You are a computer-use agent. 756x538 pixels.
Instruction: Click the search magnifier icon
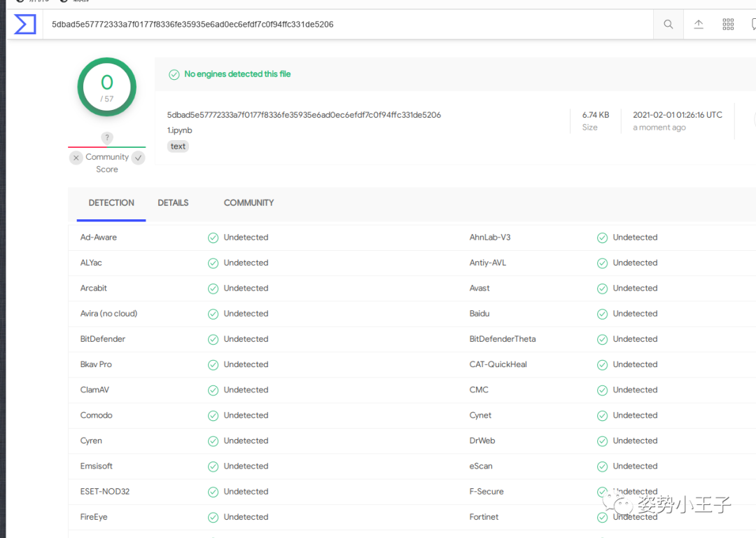(668, 24)
